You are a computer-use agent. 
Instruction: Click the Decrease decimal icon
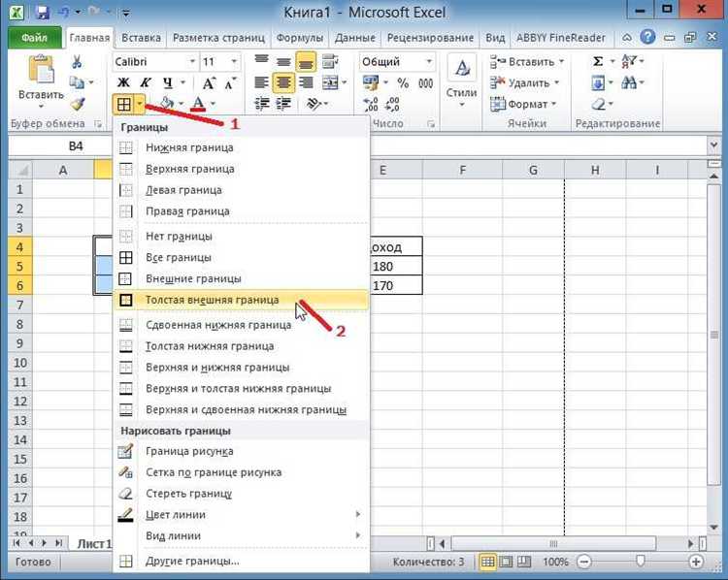(x=392, y=105)
